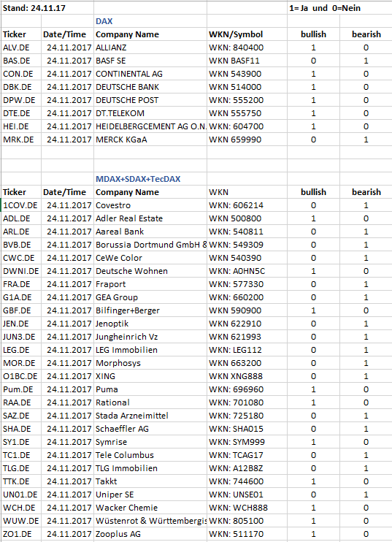Viewport: 392px width, 542px height.
Task: Select the bullish value for Puma
Action: click(x=313, y=389)
